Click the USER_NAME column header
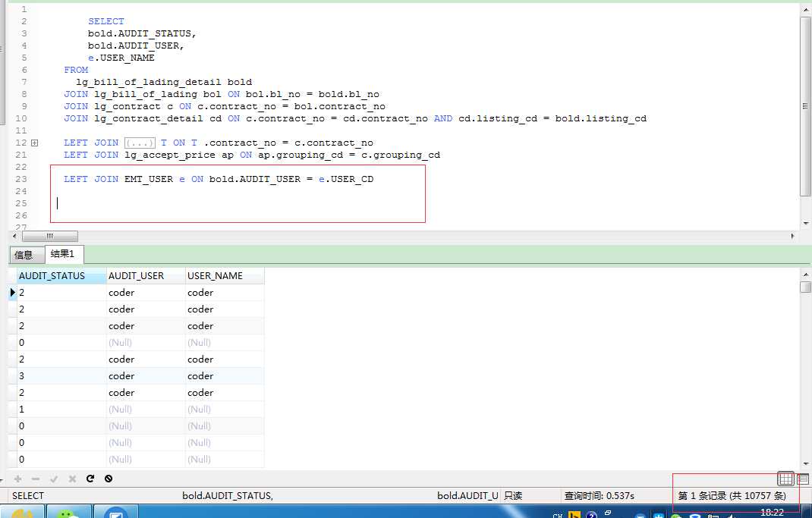 click(x=225, y=276)
